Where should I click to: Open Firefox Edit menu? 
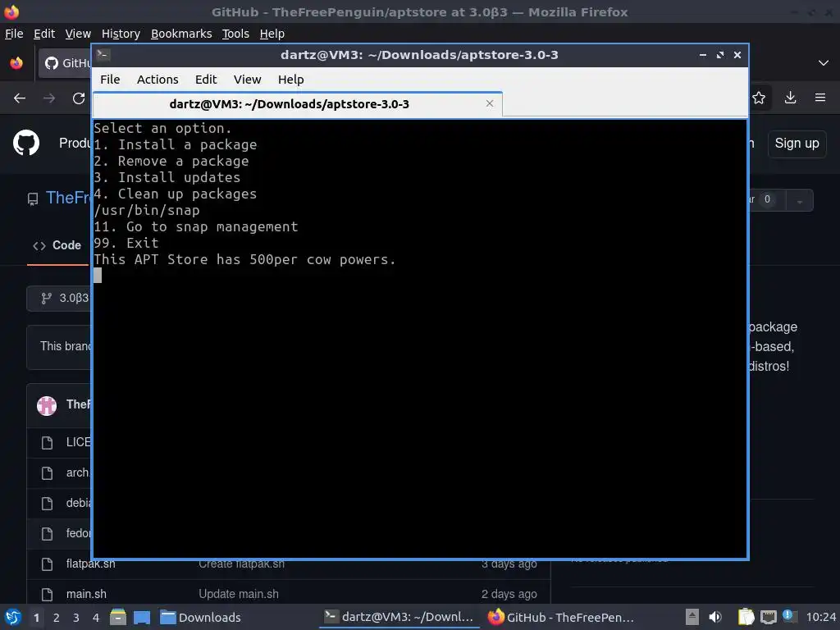[44, 33]
